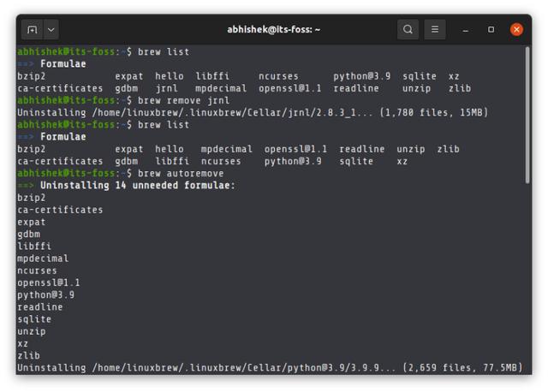The height and width of the screenshot is (392, 548).
Task: Maximize the terminal window
Action: (491, 29)
